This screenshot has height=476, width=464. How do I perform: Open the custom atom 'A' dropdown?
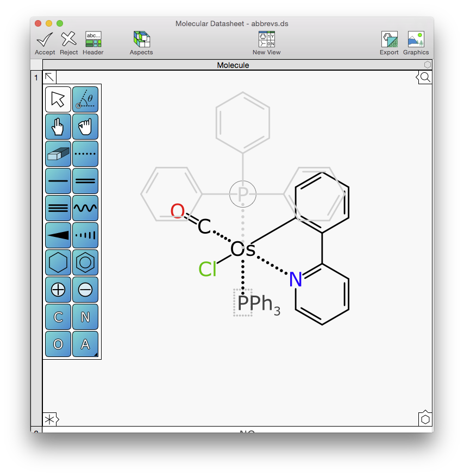pos(85,344)
